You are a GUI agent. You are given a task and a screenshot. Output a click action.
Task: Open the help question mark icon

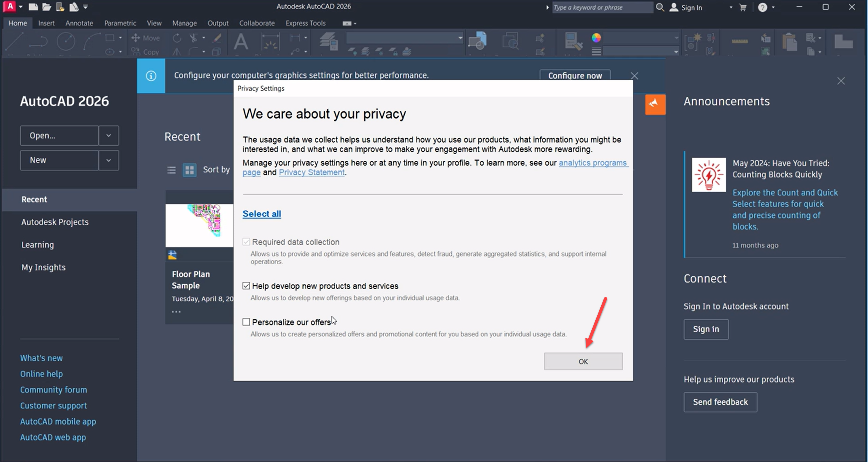point(762,8)
